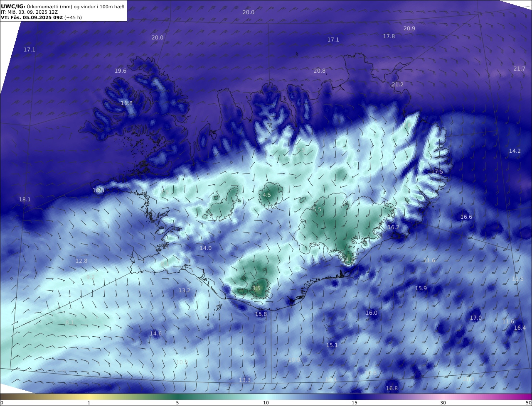Viewport: 532px width, 406px height.
Task: Select the 5.5 value label
Action: point(317,210)
